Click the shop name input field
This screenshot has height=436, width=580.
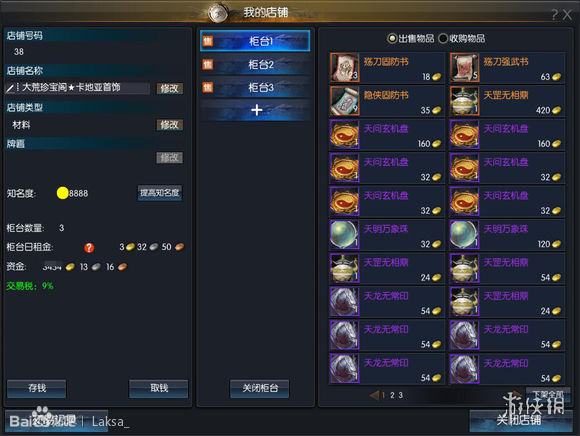[x=78, y=88]
